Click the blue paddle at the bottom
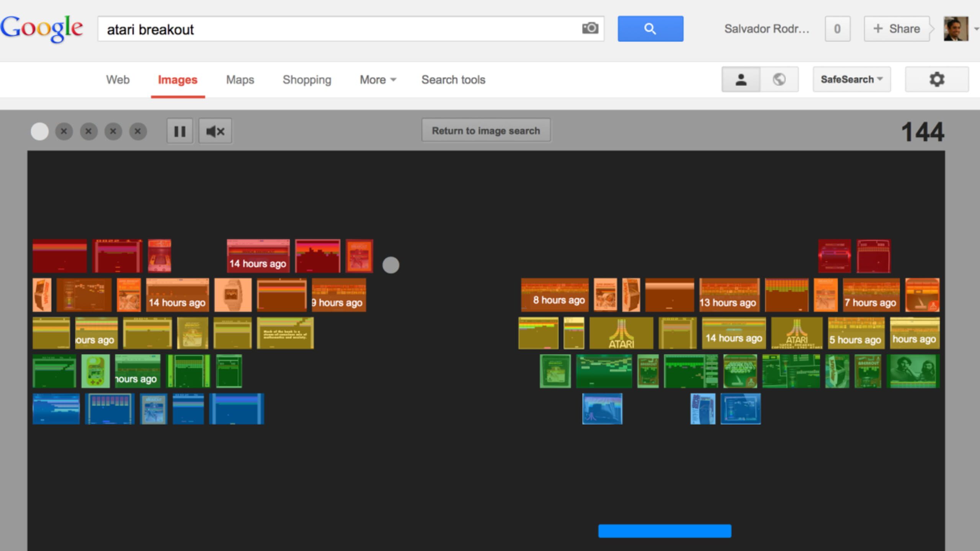 pyautogui.click(x=664, y=531)
